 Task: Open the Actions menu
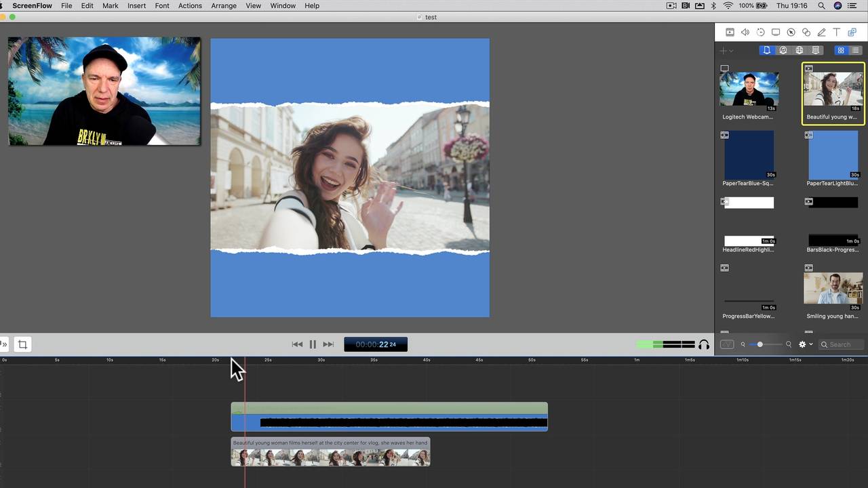[190, 5]
